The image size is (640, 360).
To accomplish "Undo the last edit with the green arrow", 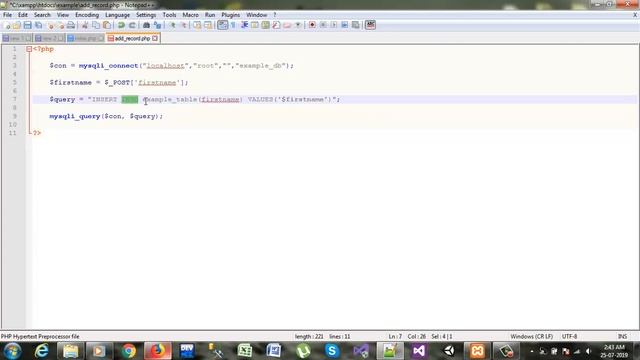I will click(x=121, y=25).
